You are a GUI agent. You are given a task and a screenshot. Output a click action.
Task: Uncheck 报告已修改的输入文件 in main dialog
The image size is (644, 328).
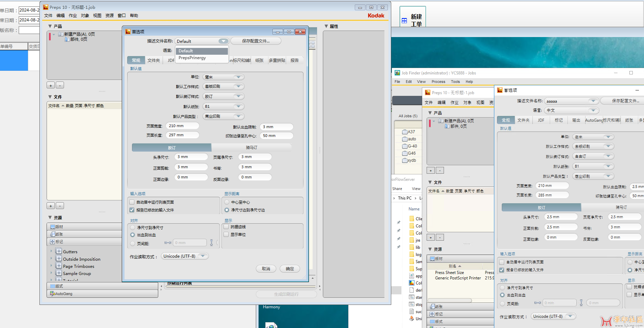tap(132, 210)
